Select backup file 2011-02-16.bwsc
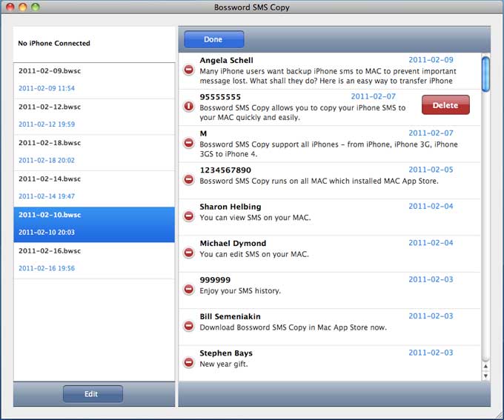Viewport: 504px width, 420px height. coord(94,261)
